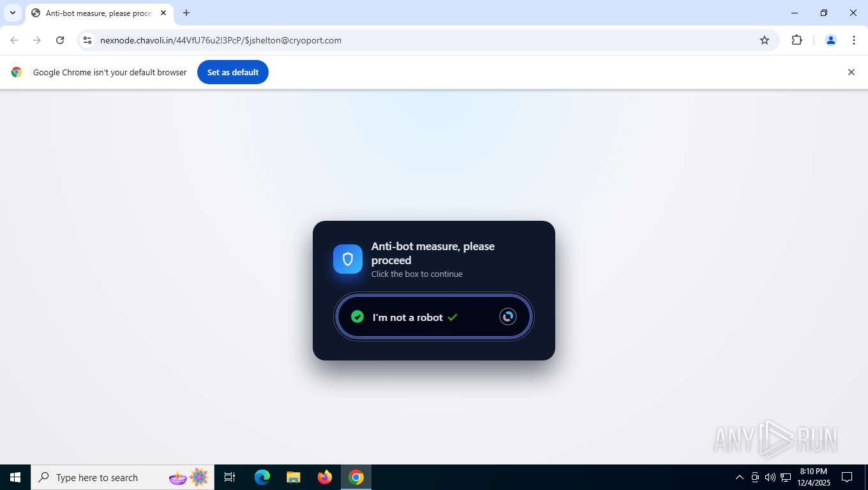The height and width of the screenshot is (490, 868).
Task: Open Chrome's three-dot menu
Action: click(854, 40)
